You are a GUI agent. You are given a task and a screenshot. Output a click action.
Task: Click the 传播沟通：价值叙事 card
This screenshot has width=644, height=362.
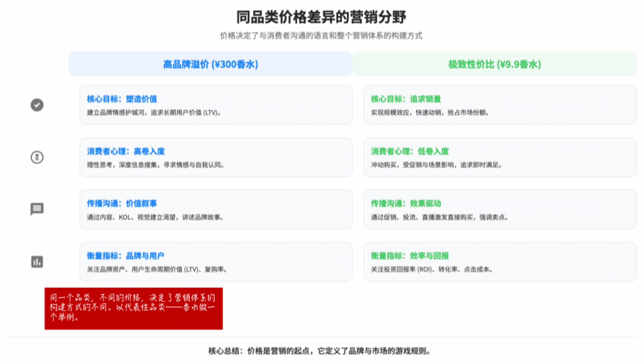[x=216, y=209]
